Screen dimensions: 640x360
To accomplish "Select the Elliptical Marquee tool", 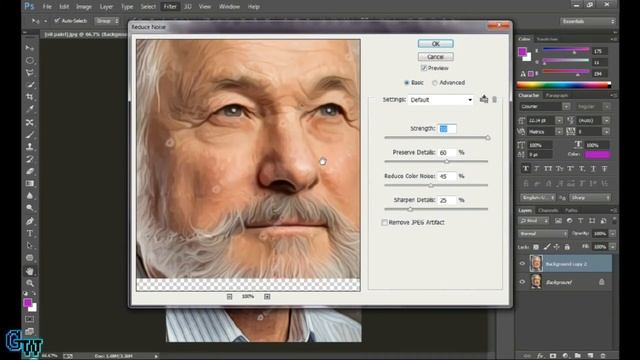I will [x=29, y=60].
